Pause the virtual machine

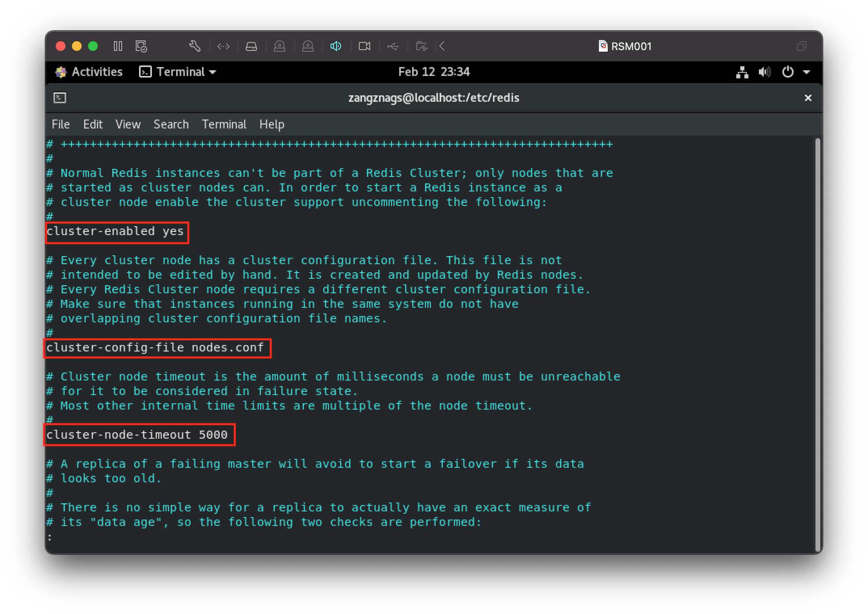pyautogui.click(x=118, y=46)
